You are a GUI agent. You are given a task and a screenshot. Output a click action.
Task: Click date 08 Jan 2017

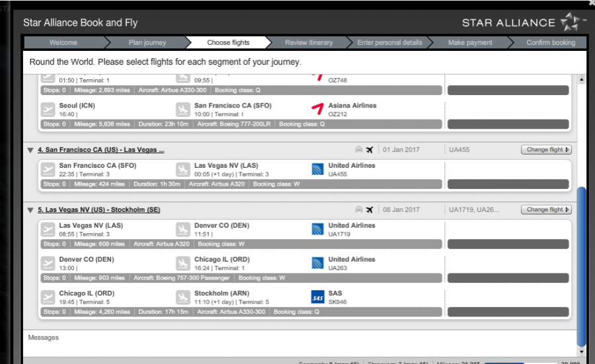pyautogui.click(x=401, y=209)
